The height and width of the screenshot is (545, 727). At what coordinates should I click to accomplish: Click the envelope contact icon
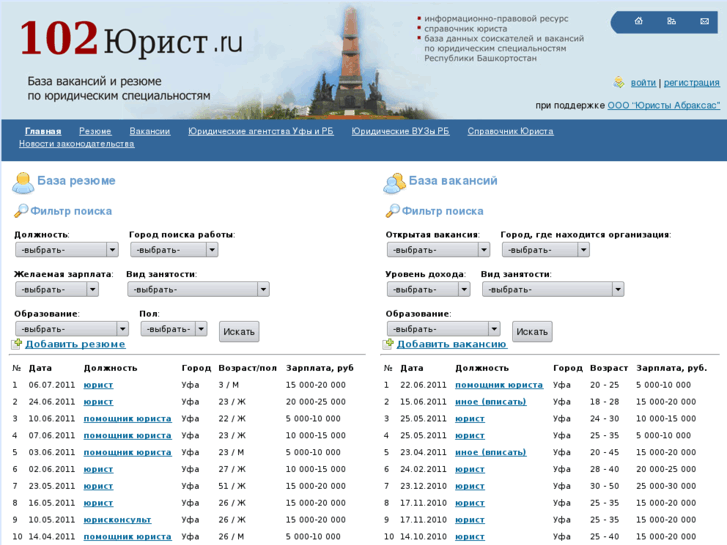tap(704, 21)
